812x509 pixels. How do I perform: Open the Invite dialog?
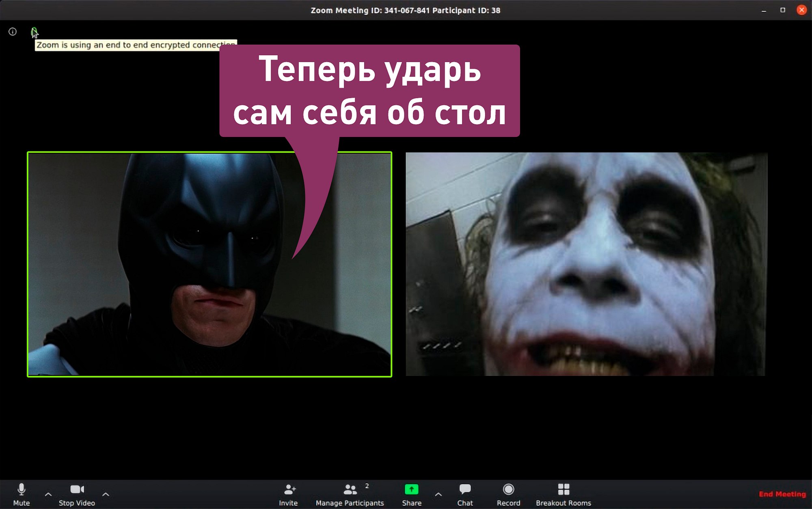pyautogui.click(x=288, y=494)
